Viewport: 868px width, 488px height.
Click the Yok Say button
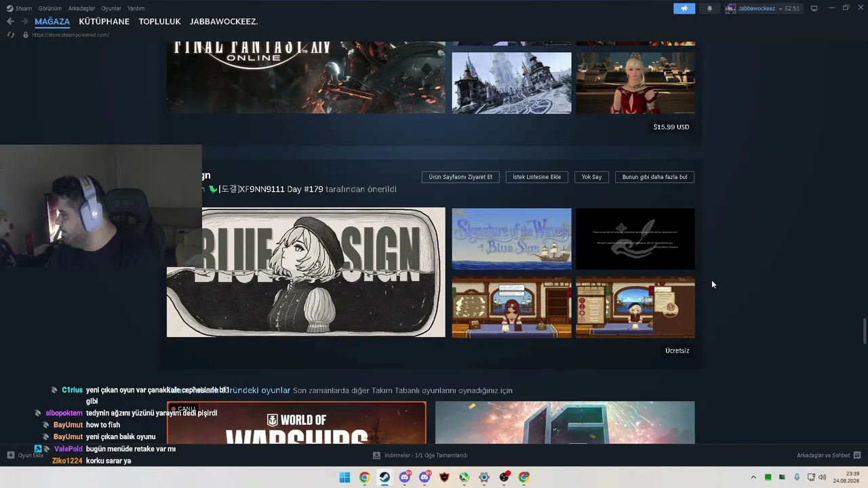pos(591,177)
